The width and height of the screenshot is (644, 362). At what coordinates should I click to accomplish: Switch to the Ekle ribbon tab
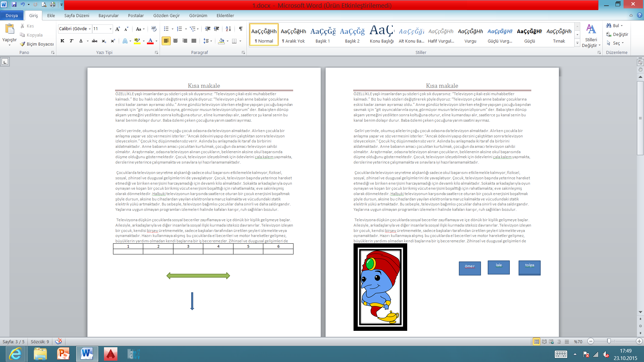point(51,15)
